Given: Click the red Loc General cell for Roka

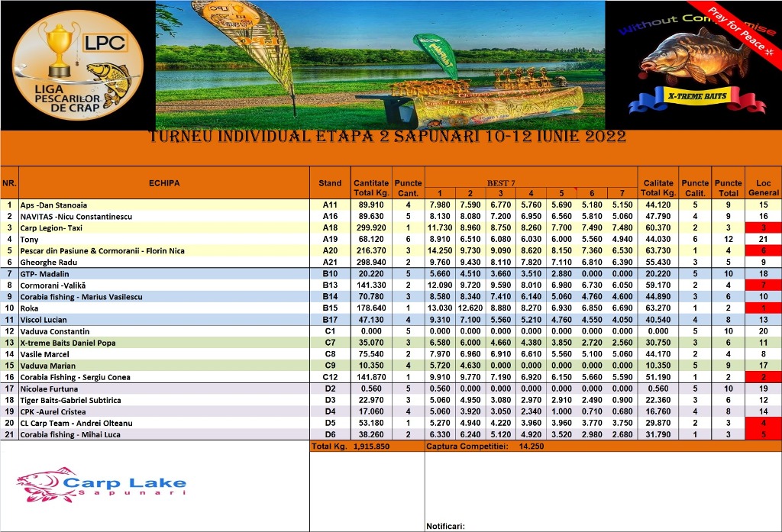Looking at the screenshot, I should pos(763,308).
